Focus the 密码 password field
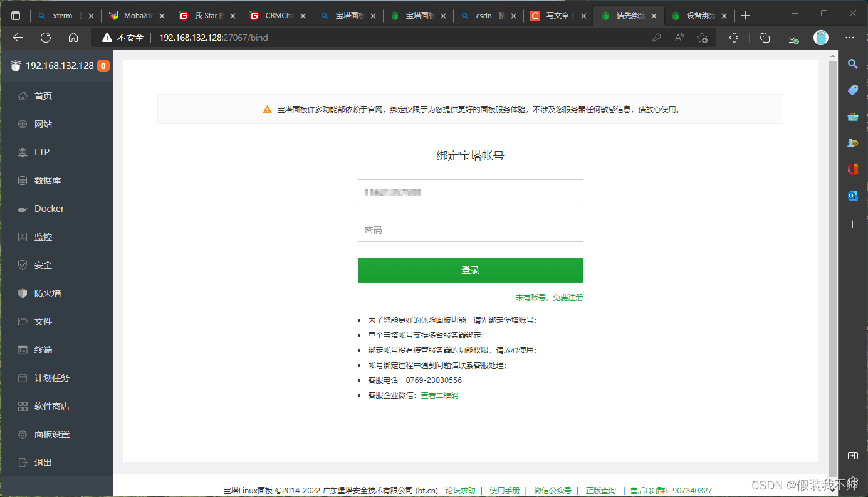This screenshot has height=497, width=868. point(471,229)
